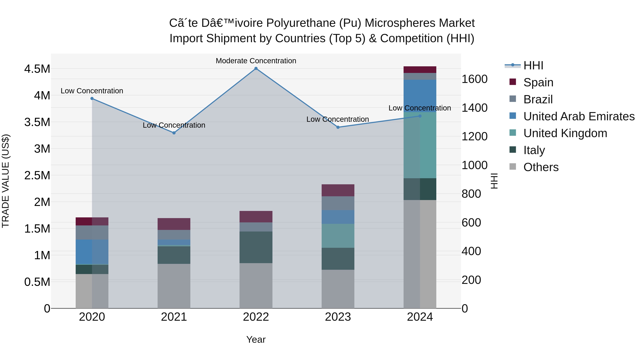The width and height of the screenshot is (644, 362).
Task: Click the 2022 HHI data point
Action: point(256,68)
